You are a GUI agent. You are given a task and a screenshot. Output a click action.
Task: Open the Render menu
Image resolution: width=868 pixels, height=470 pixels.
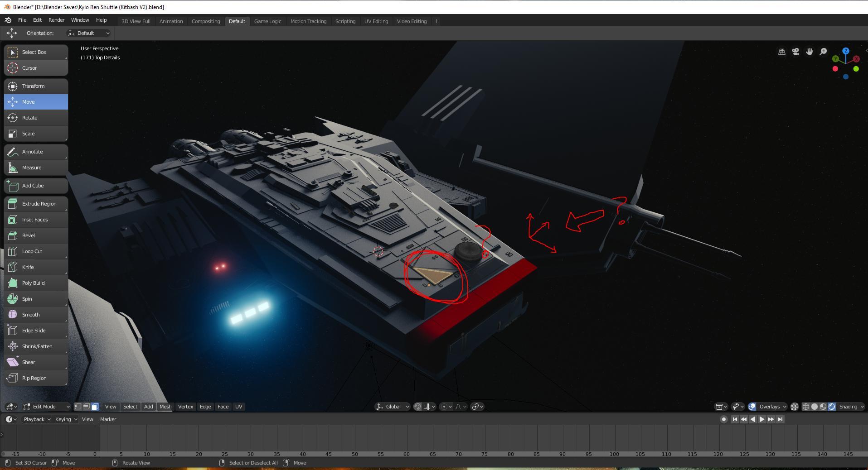click(x=56, y=20)
